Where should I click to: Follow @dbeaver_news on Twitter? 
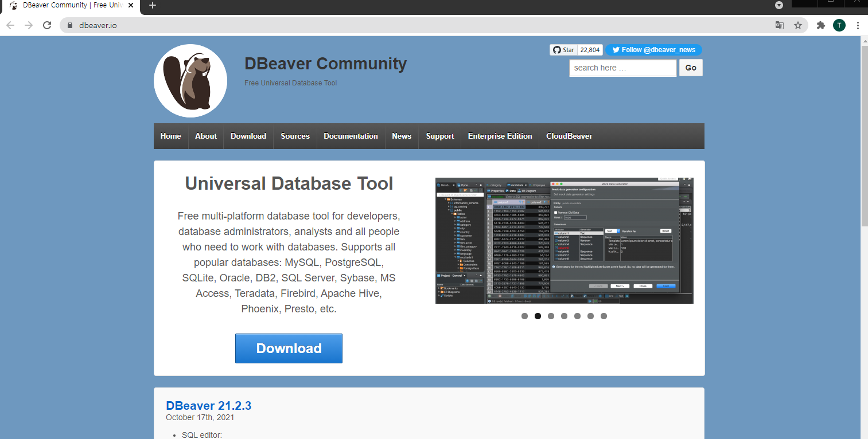[x=654, y=50]
